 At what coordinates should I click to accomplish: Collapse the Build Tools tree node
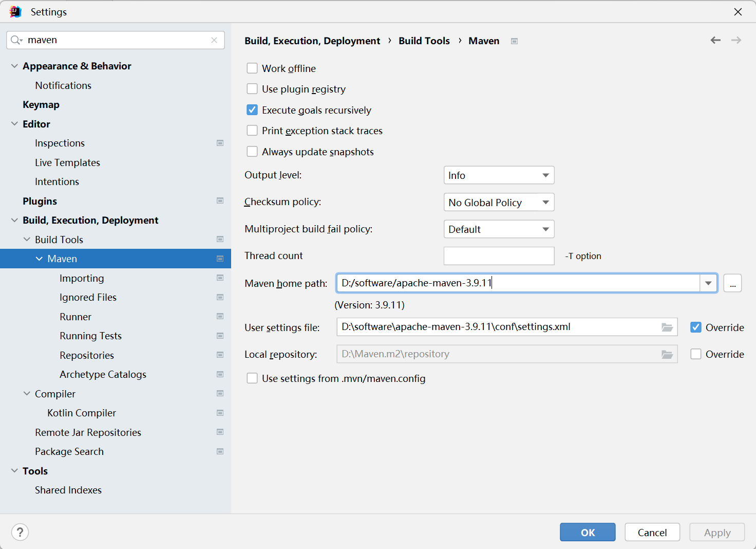click(27, 240)
